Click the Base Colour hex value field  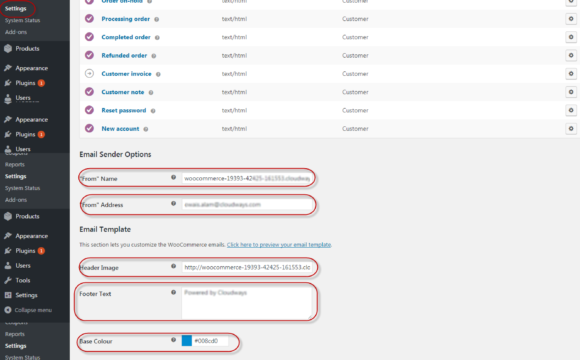[210, 341]
